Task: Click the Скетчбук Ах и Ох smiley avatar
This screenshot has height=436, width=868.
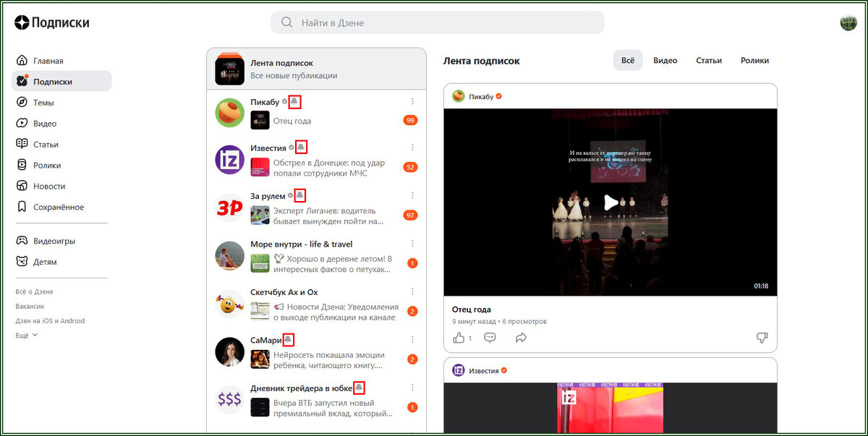Action: (230, 304)
